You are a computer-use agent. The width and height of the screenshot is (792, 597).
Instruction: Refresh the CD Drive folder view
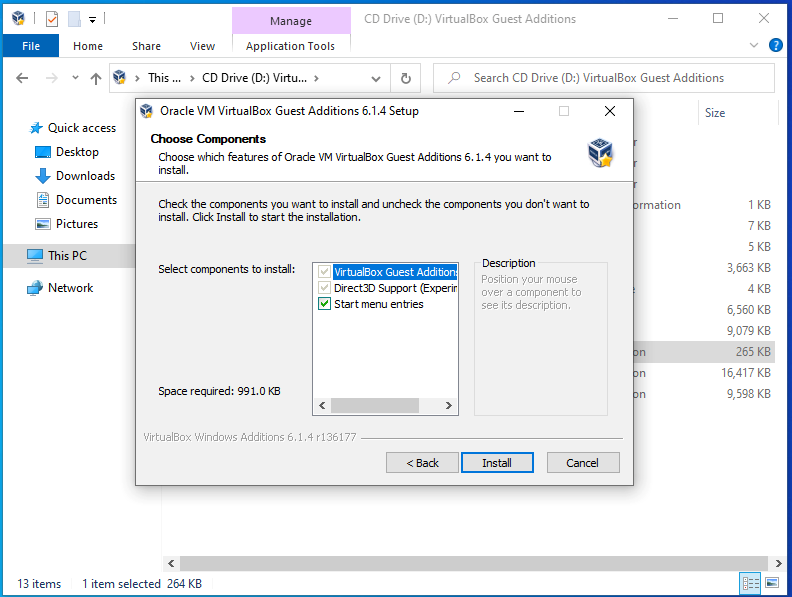click(x=406, y=78)
